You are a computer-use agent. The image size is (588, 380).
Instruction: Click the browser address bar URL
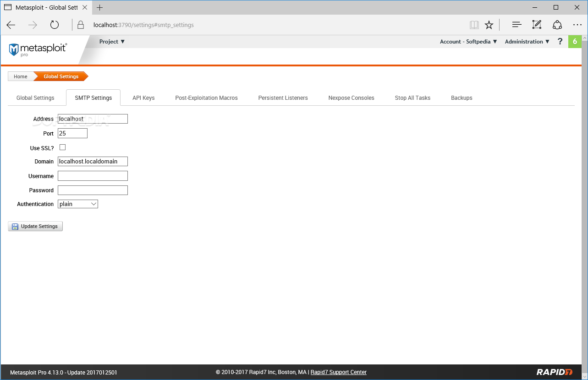tap(143, 25)
